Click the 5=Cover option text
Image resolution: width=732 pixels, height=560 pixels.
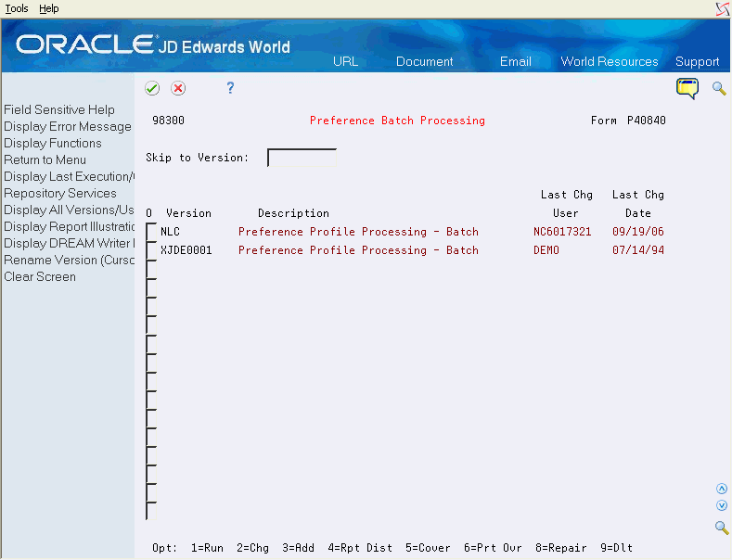coord(428,548)
